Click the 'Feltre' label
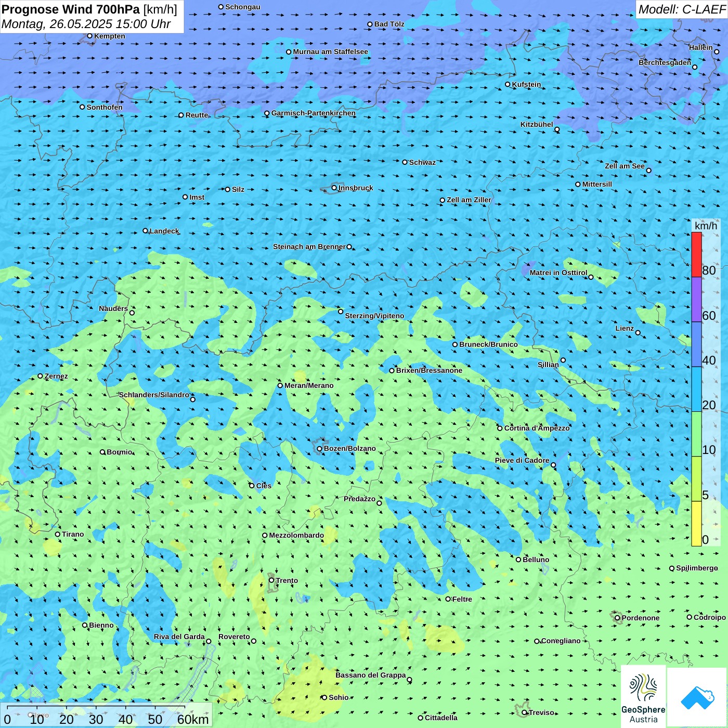728x728 pixels. tap(462, 599)
